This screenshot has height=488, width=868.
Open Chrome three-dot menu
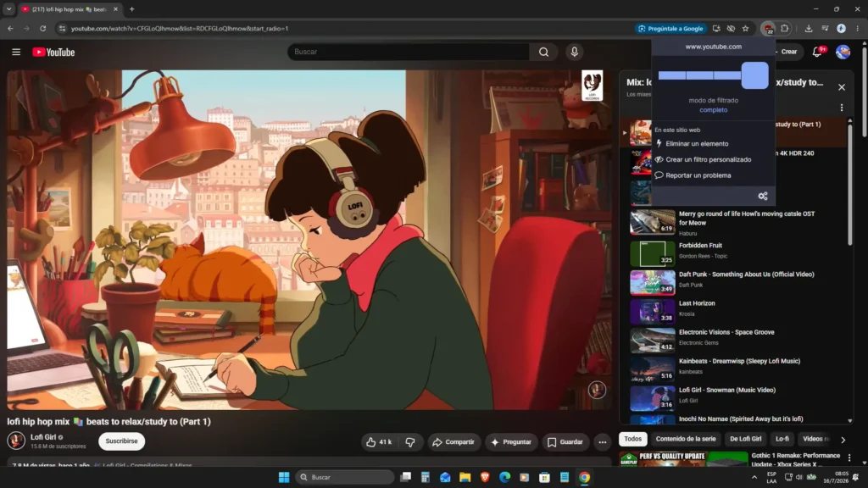coord(858,28)
